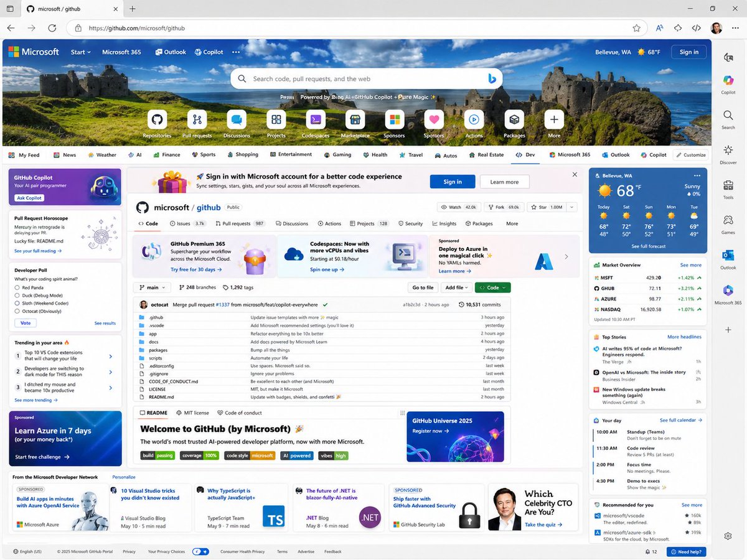Open the Projects shortcut icon
This screenshot has height=560, width=747.
(x=276, y=119)
